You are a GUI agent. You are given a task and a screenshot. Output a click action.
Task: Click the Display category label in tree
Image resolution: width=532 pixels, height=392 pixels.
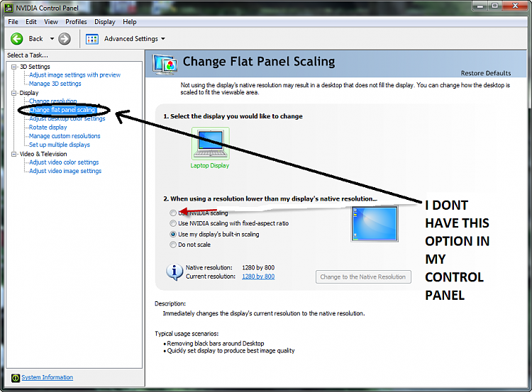29,93
